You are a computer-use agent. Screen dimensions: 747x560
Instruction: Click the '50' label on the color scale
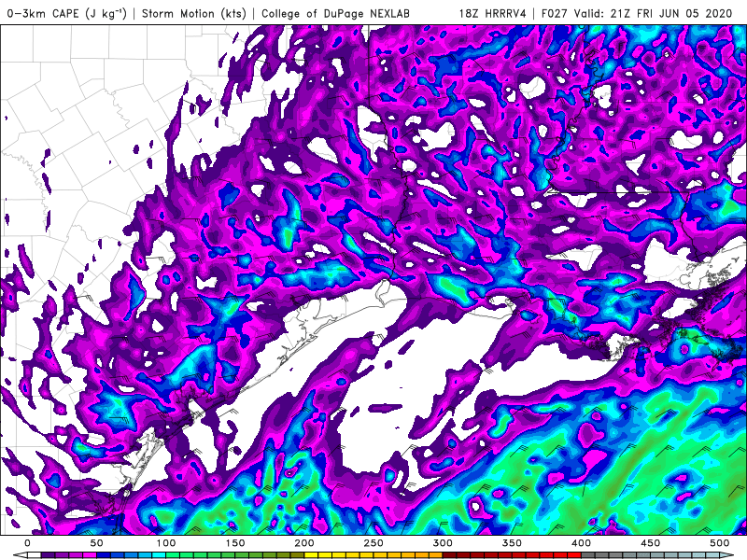[96, 543]
